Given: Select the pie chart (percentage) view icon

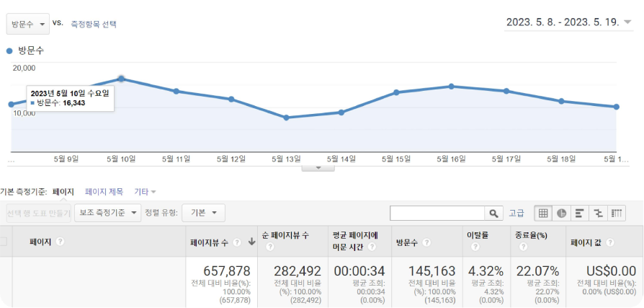Looking at the screenshot, I should [561, 213].
